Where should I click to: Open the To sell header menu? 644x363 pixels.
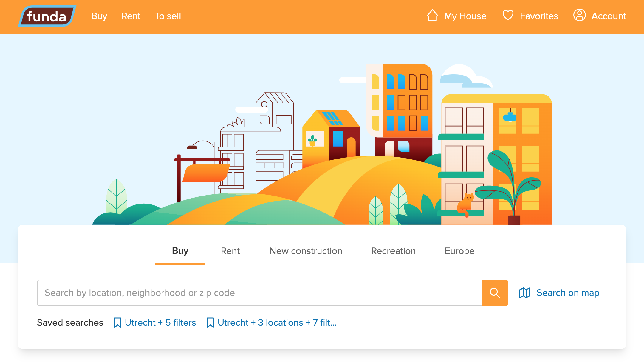point(168,16)
